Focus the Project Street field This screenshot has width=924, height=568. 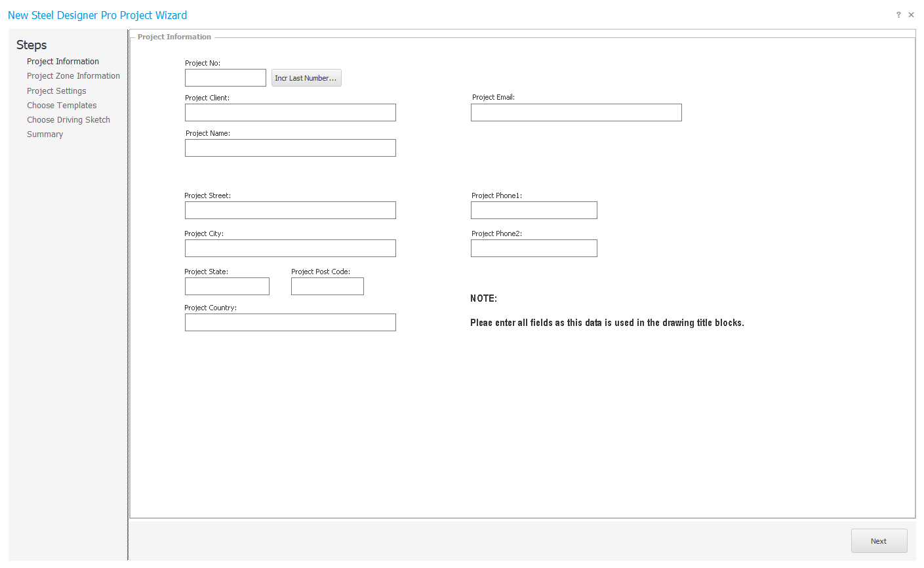(x=291, y=210)
